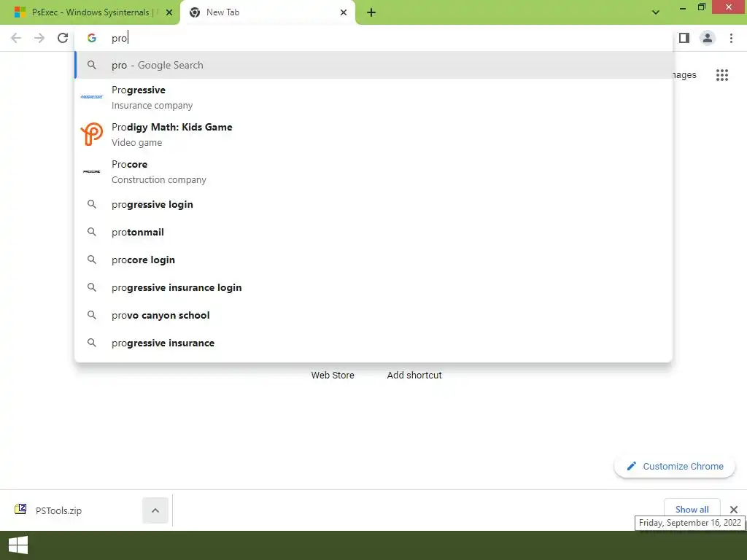Select the pro - Google Search suggestion
Viewport: 747px width, 560px height.
click(x=373, y=65)
